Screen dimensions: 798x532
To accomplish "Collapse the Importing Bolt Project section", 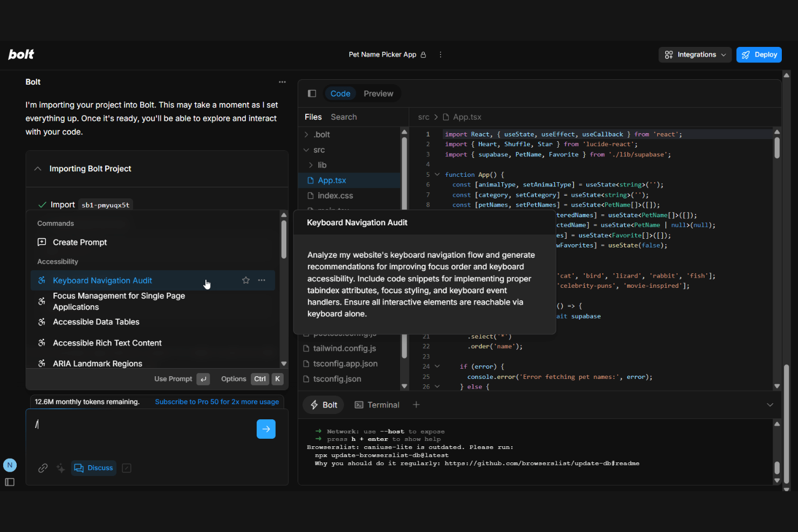I will click(38, 169).
